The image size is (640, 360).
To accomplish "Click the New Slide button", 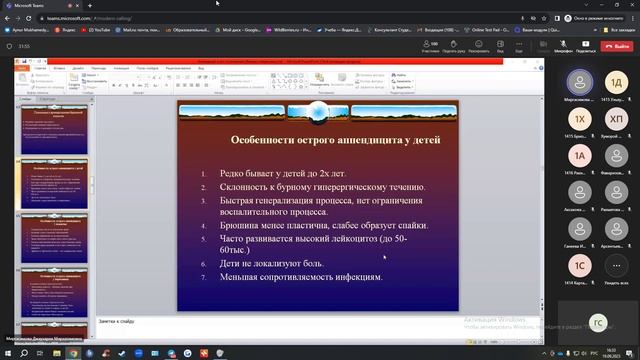I will click(x=74, y=81).
